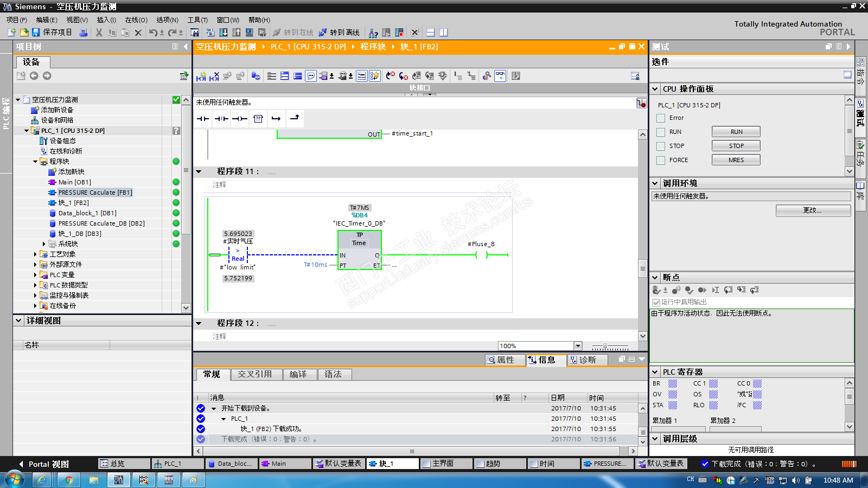Toggle the STOP status checkbox
Image resolution: width=868 pixels, height=488 pixels.
pos(661,146)
